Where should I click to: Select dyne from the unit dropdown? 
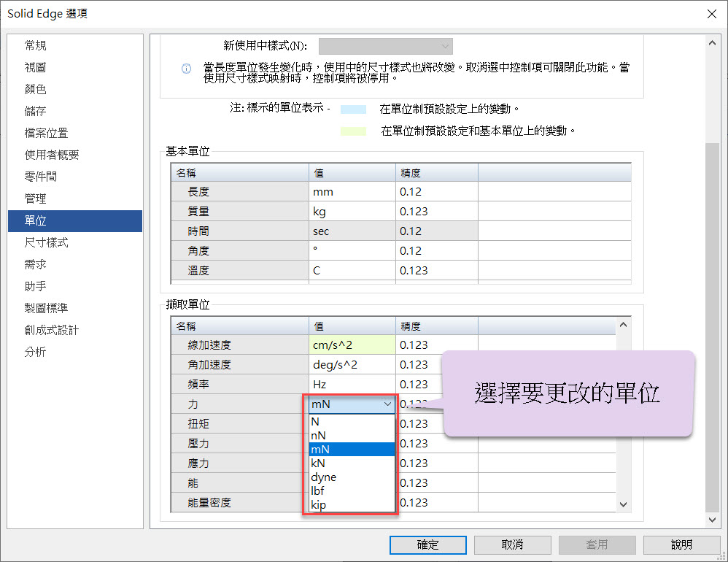coord(352,477)
